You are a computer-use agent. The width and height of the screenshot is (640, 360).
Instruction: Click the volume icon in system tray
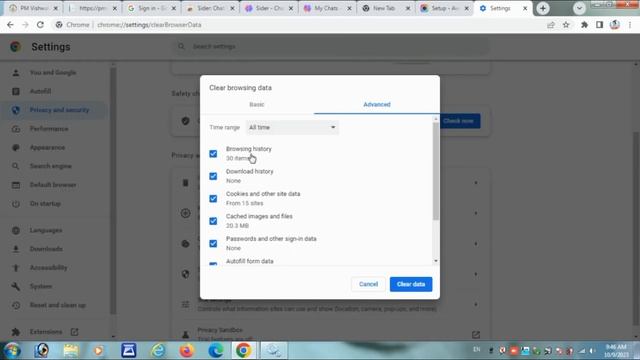[x=592, y=351]
